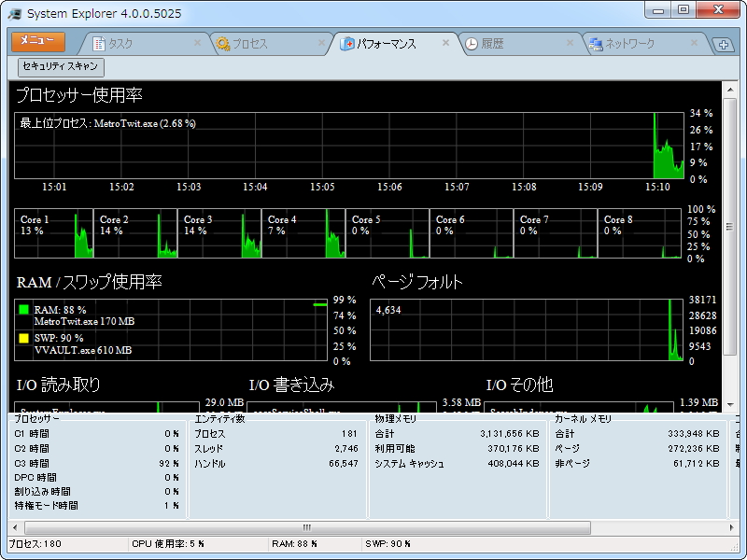Click the ハンドル 66,547 row

(275, 463)
